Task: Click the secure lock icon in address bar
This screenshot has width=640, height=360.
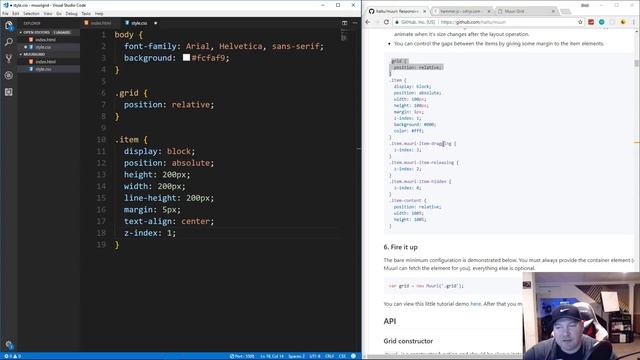Action: pyautogui.click(x=397, y=22)
